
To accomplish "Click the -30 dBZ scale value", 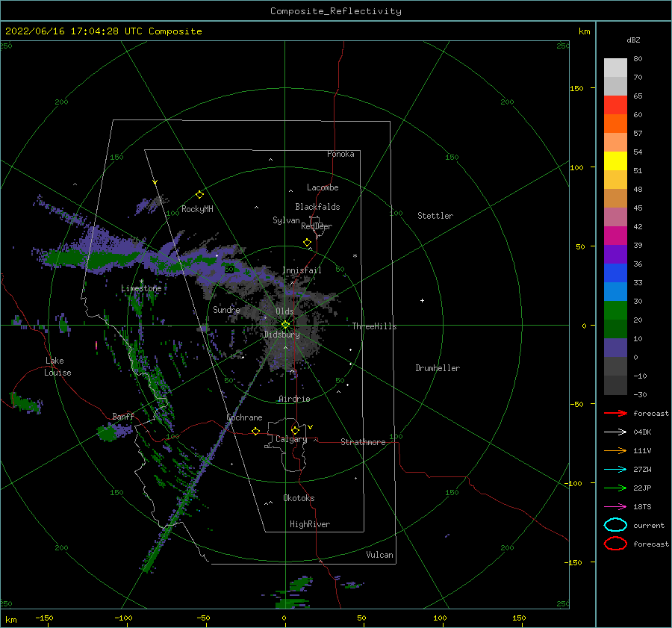I will 640,394.
